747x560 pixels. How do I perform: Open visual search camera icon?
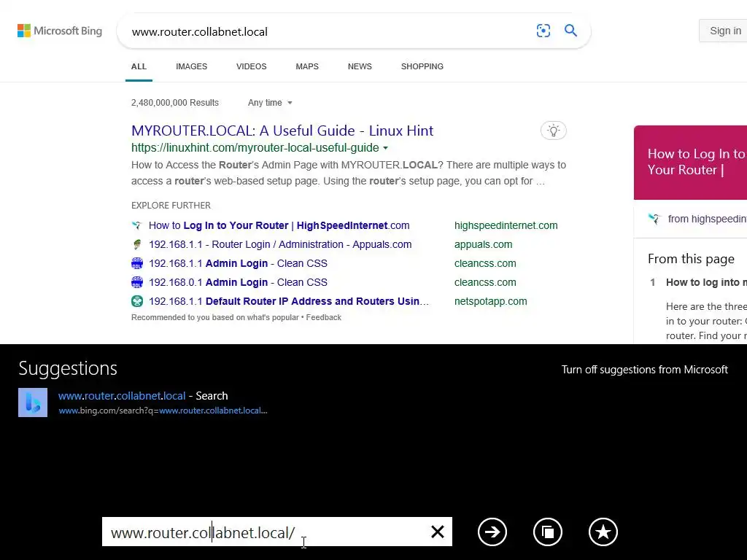(543, 31)
